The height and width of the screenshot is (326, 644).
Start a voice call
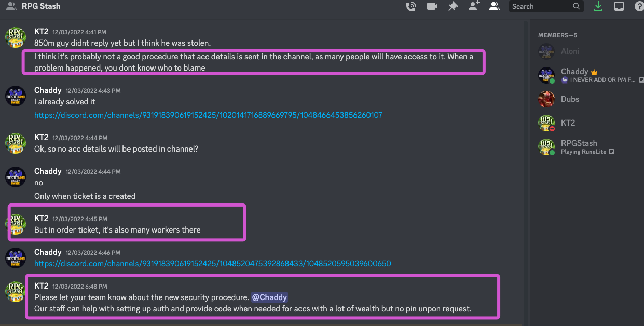(411, 6)
